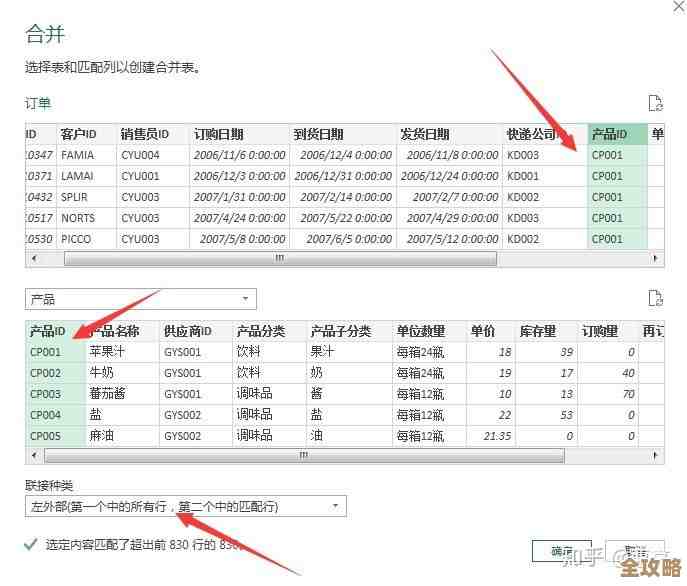
Task: Select the 发货日期 column header
Action: pyautogui.click(x=449, y=134)
